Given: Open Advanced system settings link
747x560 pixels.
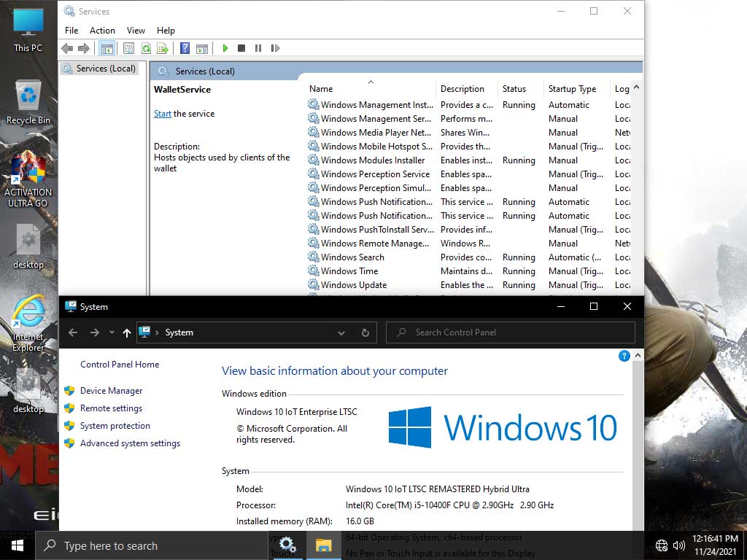Looking at the screenshot, I should [130, 443].
